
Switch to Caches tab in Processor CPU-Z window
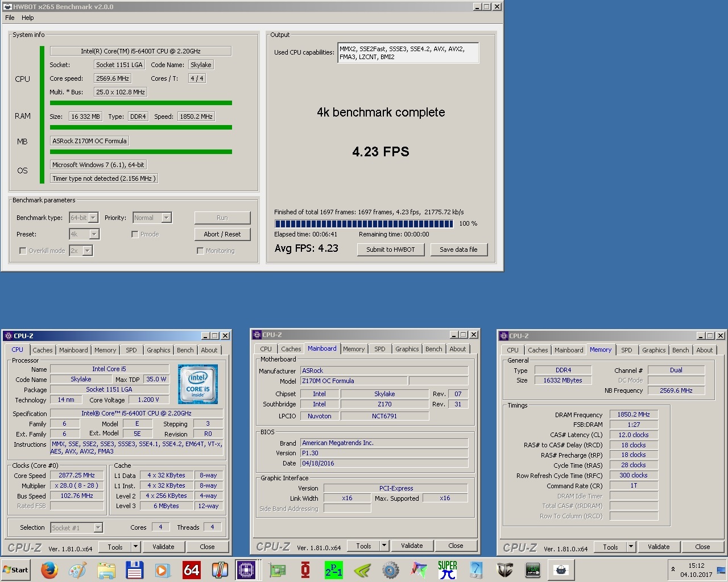pyautogui.click(x=43, y=350)
